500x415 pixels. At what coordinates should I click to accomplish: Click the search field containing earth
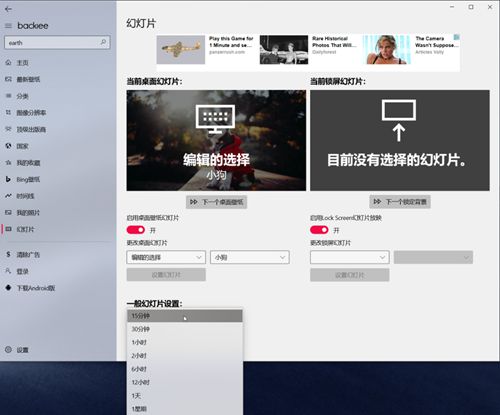coord(57,43)
